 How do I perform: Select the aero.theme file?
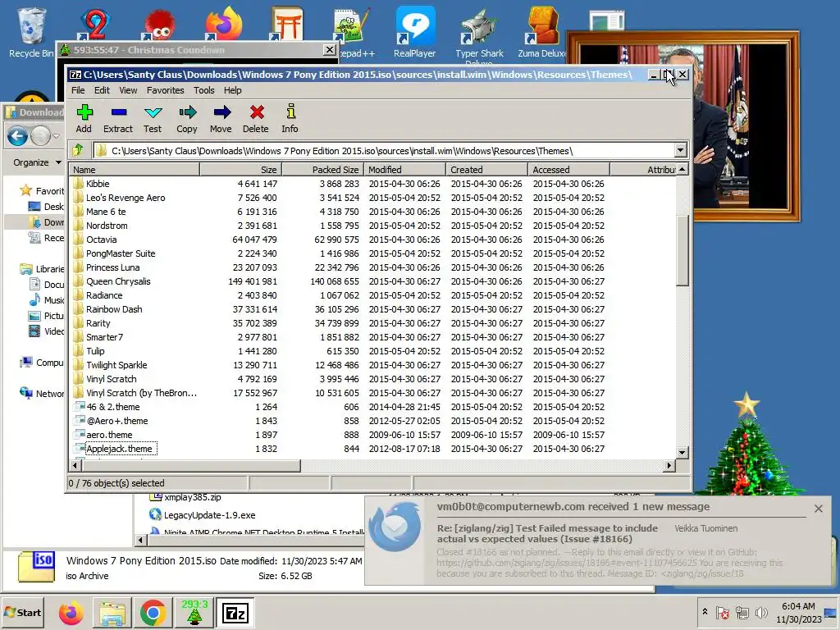(109, 435)
